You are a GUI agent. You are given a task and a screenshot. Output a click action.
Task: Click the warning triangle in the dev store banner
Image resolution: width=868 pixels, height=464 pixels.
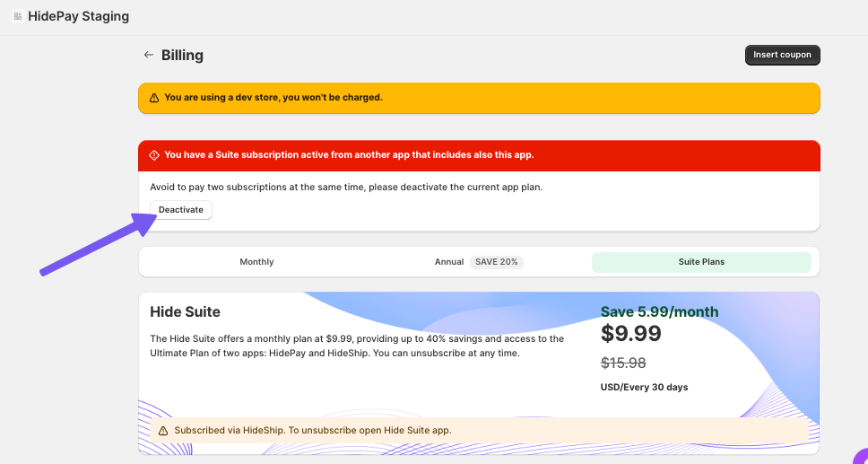154,98
